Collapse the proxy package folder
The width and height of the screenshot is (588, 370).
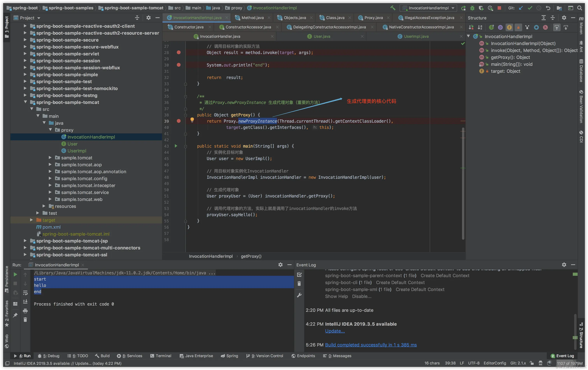pos(50,130)
